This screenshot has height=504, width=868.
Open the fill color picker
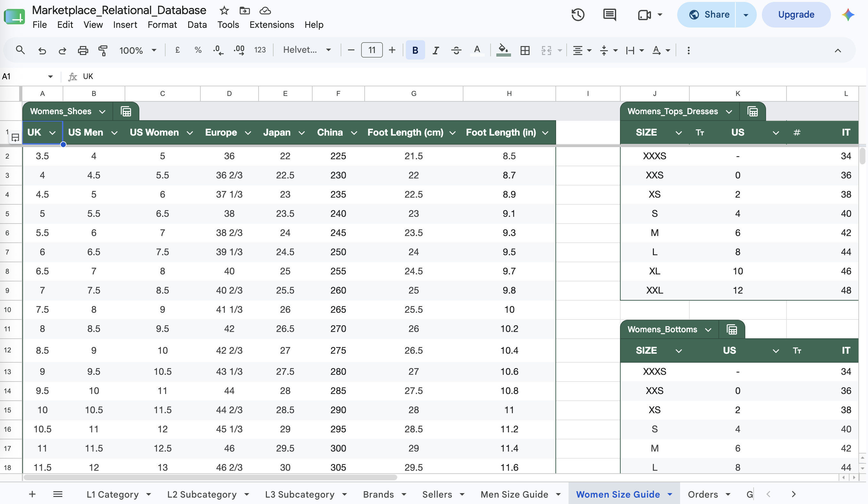click(x=503, y=50)
